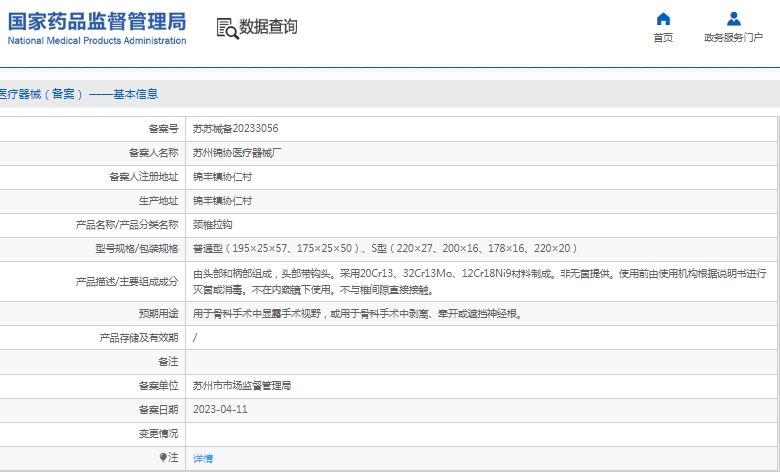Click the 备案单位 label
The image size is (780, 475).
158,385
